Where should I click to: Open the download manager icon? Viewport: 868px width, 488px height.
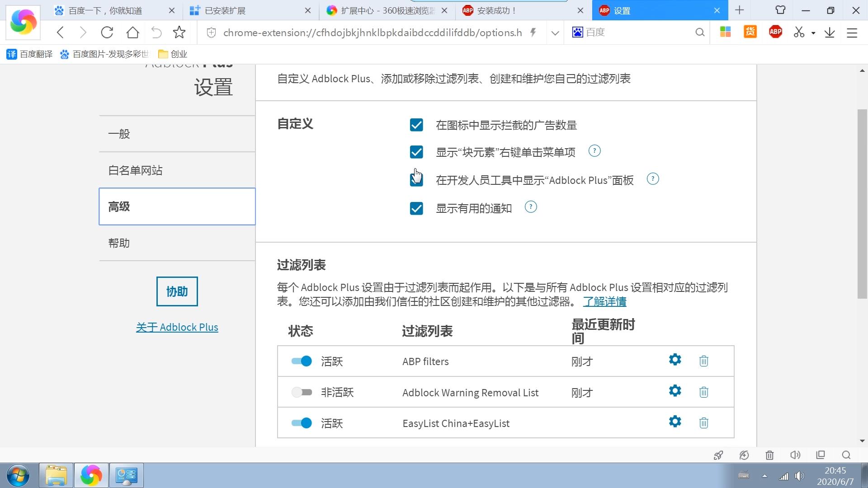(x=829, y=32)
